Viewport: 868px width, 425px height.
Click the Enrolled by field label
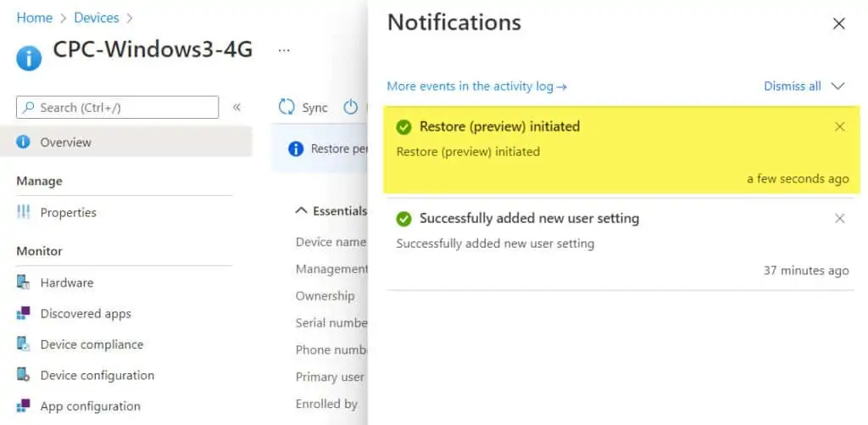326,404
